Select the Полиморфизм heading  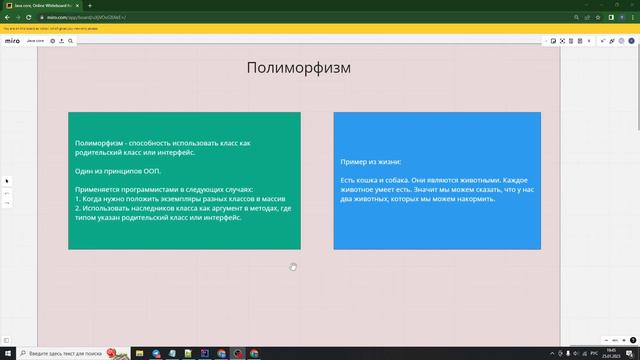tap(299, 67)
